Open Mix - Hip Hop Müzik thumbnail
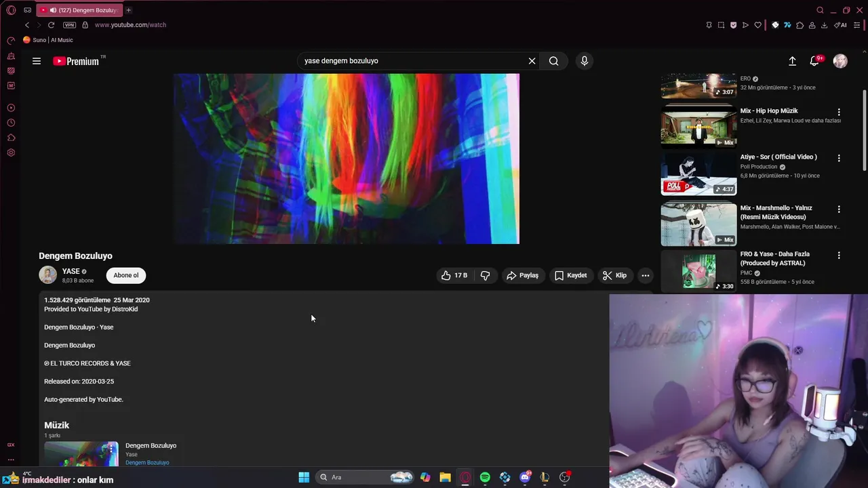 click(698, 126)
